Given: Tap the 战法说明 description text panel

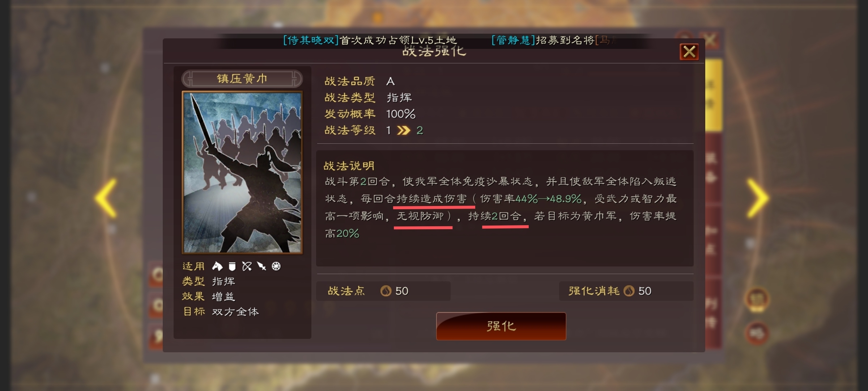Looking at the screenshot, I should click(505, 208).
